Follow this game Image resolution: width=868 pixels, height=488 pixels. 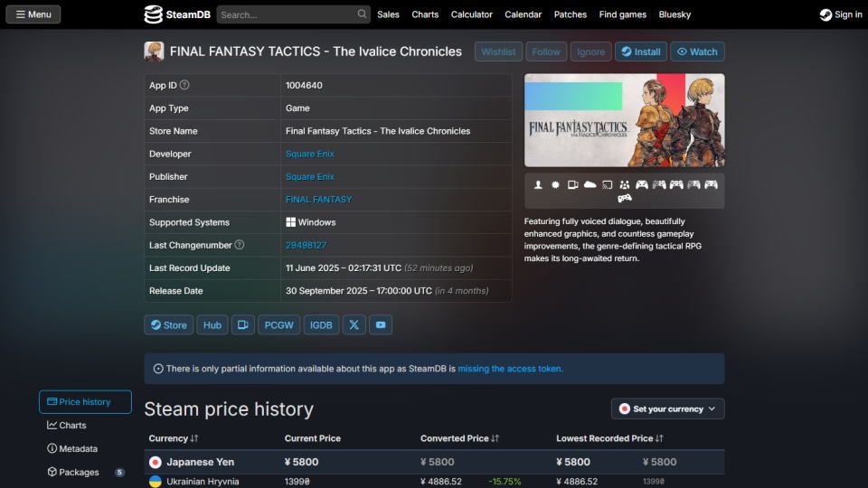[x=546, y=52]
